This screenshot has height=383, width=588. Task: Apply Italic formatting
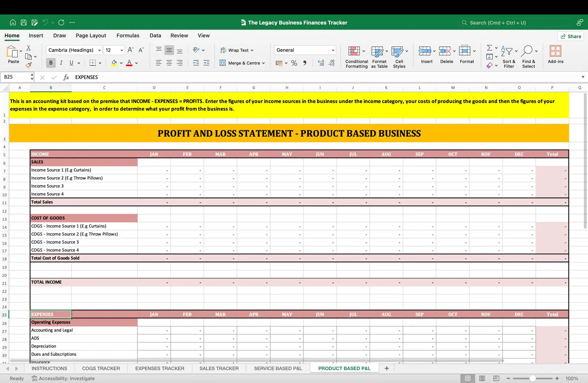[61, 63]
